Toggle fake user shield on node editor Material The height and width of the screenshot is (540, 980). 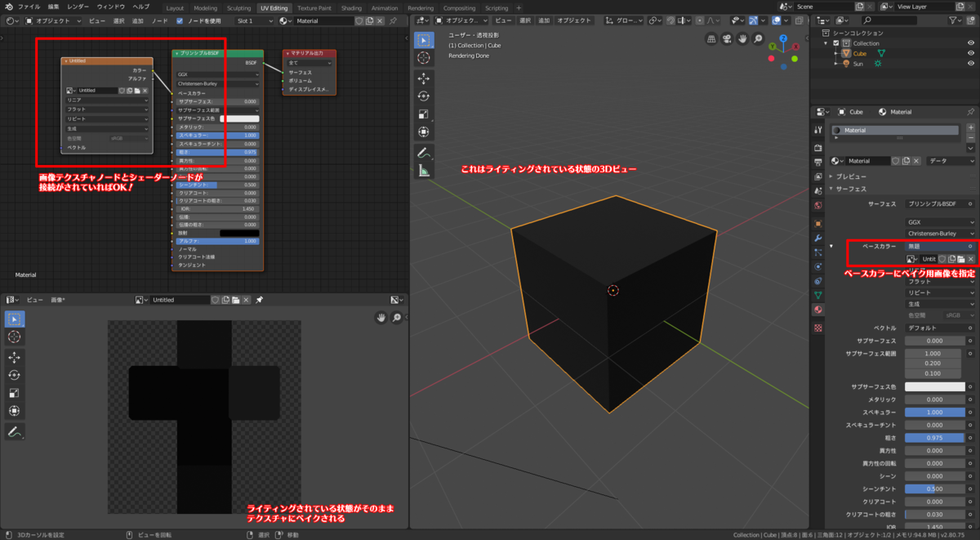pyautogui.click(x=360, y=20)
